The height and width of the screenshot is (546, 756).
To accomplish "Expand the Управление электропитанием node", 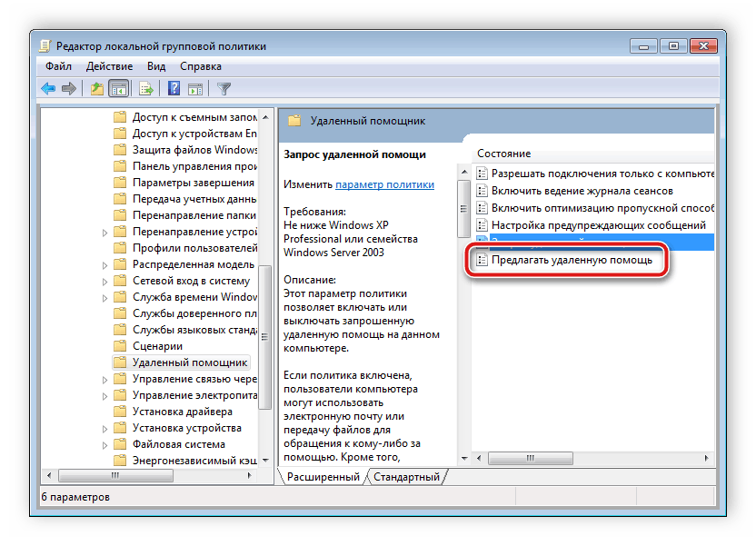I will (105, 395).
